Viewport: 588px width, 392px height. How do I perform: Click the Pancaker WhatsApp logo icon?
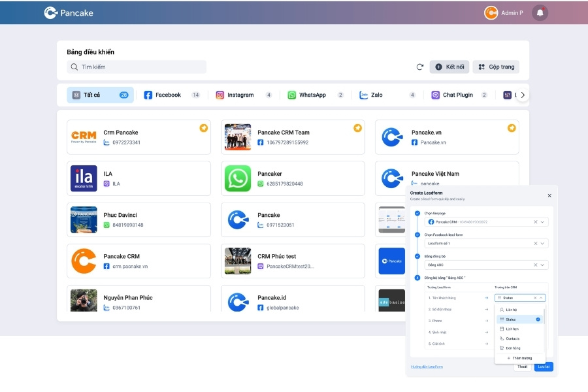click(x=238, y=178)
